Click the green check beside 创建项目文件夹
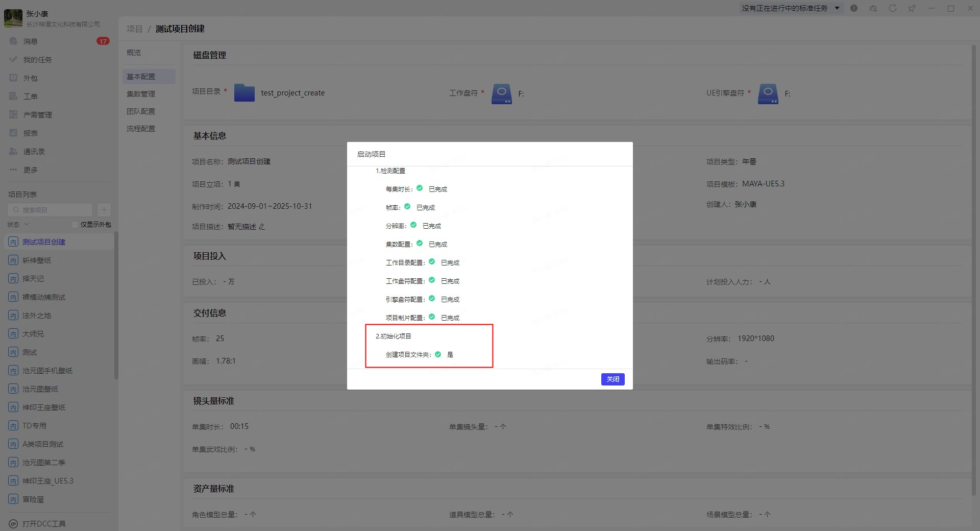 tap(438, 354)
